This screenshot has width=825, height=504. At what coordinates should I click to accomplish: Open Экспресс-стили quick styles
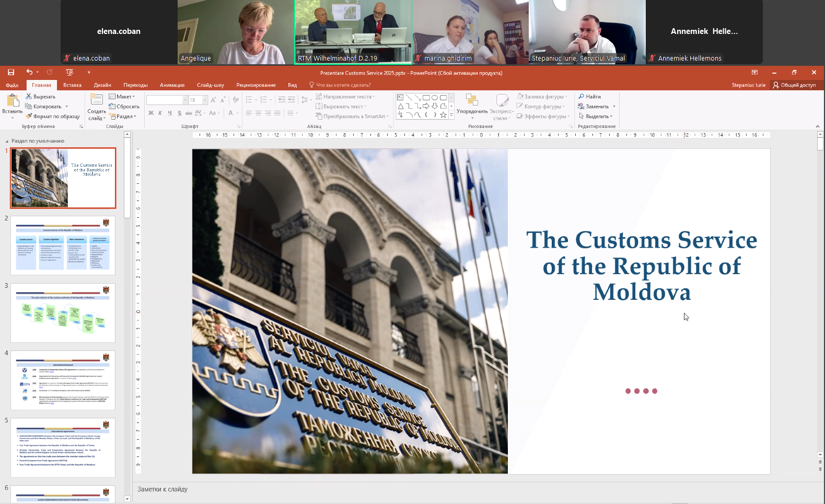502,107
